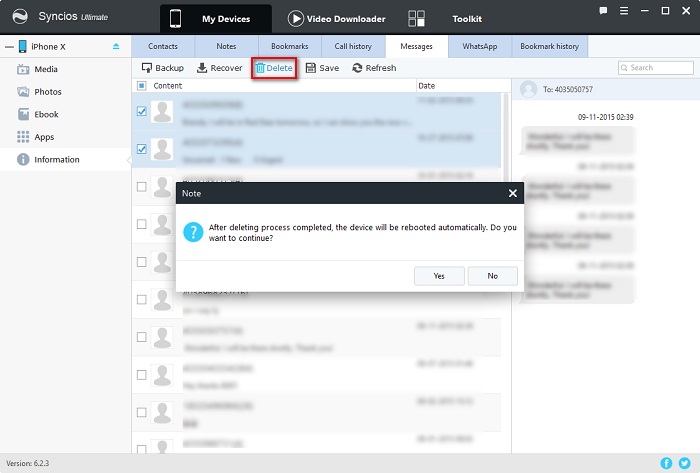
Task: Click the Delete toolbar button
Action: (x=274, y=68)
